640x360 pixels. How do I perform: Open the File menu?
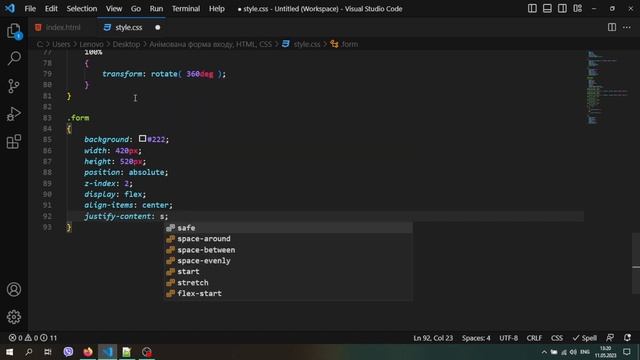pos(30,9)
